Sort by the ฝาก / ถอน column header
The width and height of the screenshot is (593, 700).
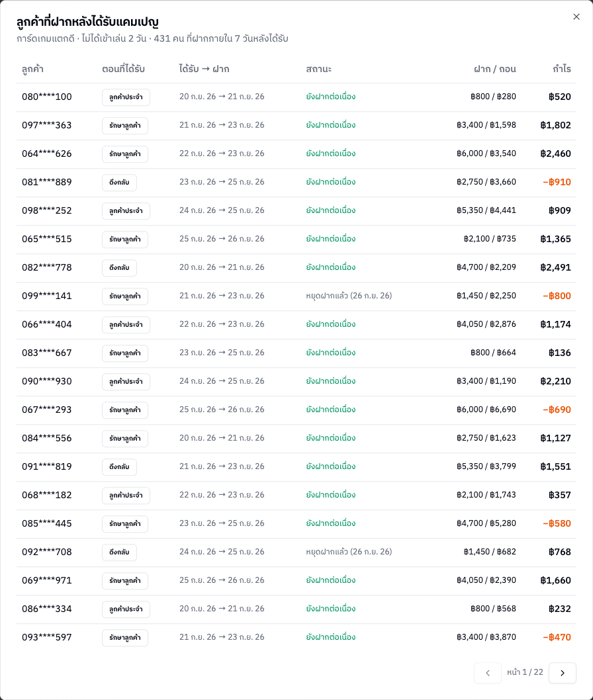495,69
